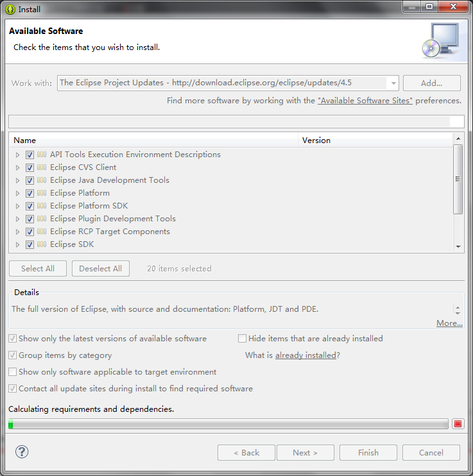Click the filter text field above the list
The width and height of the screenshot is (473, 476).
click(236, 121)
